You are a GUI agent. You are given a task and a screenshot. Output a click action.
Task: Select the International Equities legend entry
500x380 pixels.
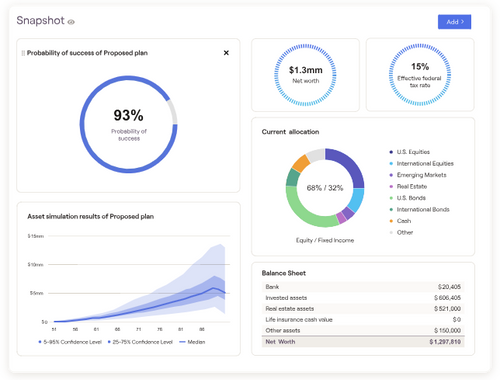pos(422,163)
